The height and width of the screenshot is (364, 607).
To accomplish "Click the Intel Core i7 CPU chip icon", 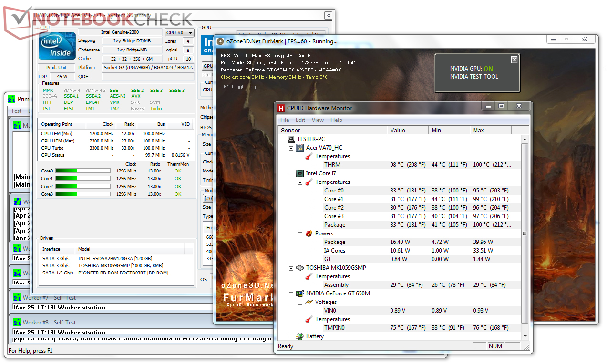I will click(300, 173).
